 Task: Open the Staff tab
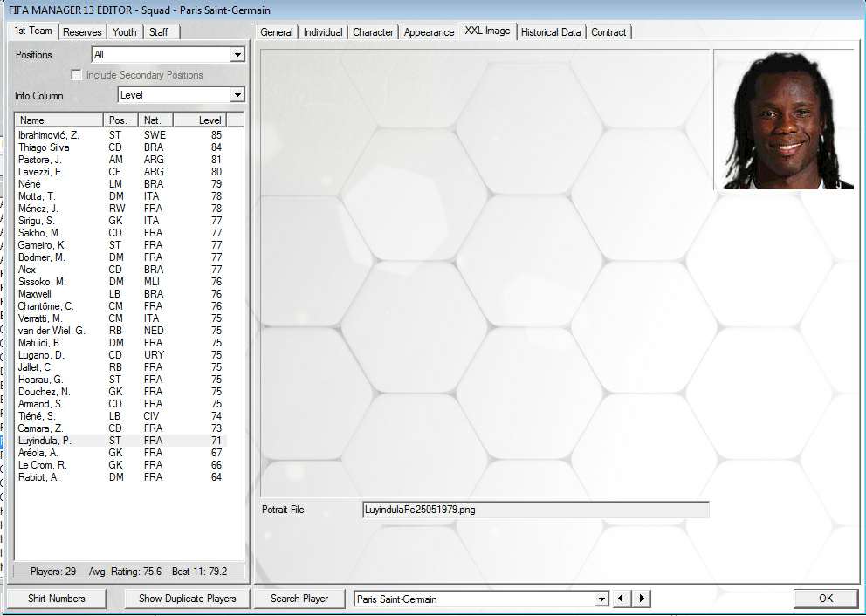(159, 32)
